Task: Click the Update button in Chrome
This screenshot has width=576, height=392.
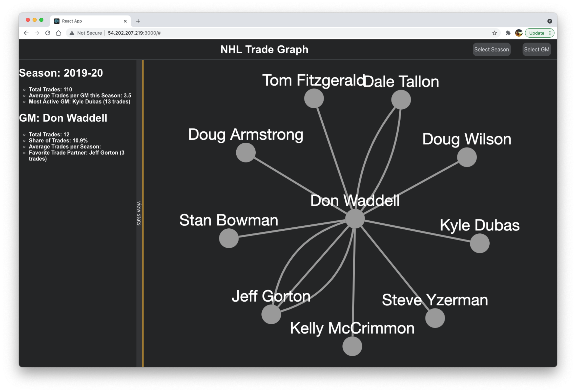Action: click(539, 33)
